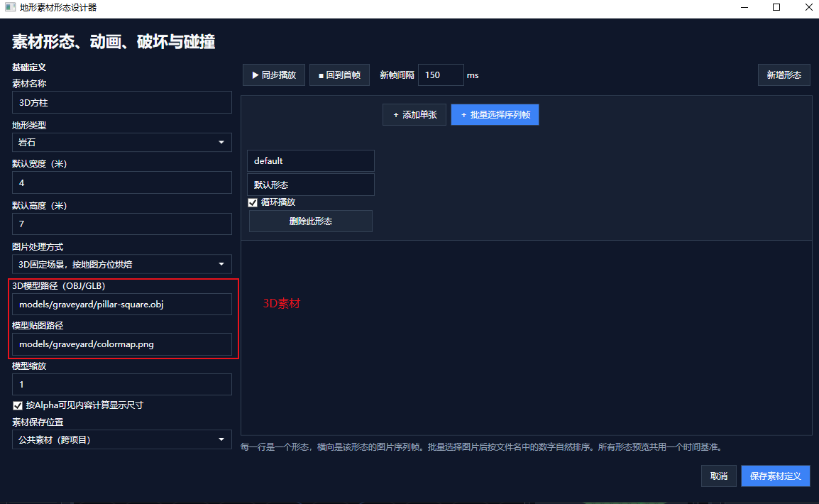Click the 同步播放 play button
The image size is (819, 504).
pyautogui.click(x=274, y=75)
